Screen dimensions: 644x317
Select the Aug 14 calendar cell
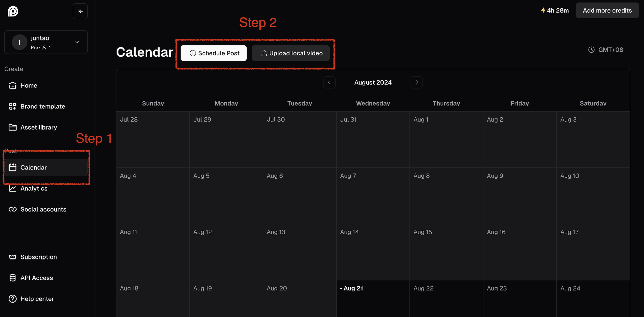click(x=373, y=252)
